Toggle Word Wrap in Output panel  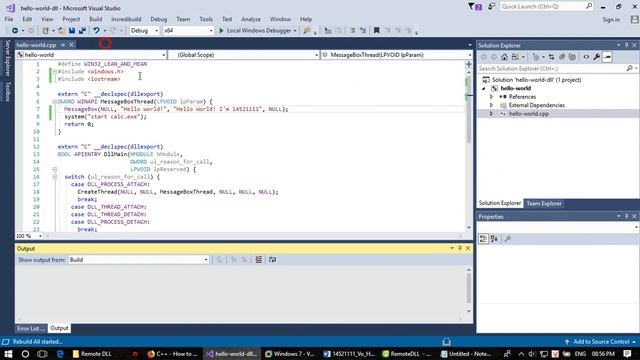(x=272, y=260)
